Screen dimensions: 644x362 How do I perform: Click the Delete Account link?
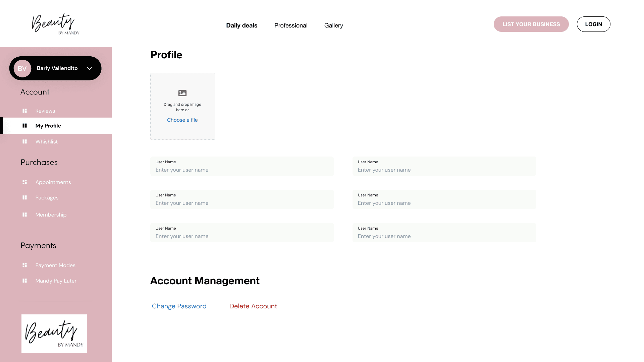pos(253,306)
